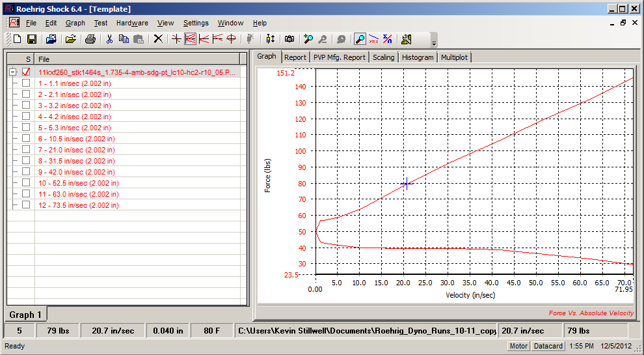This screenshot has height=355, width=644.
Task: Open the Graph menu
Action: point(75,23)
